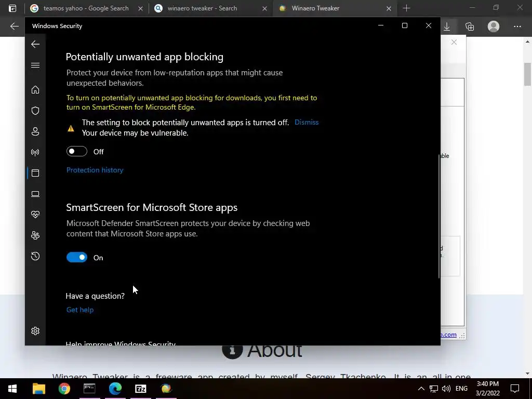Switch to winaero tweaker Search tab
The image size is (532, 399).
coord(202,8)
